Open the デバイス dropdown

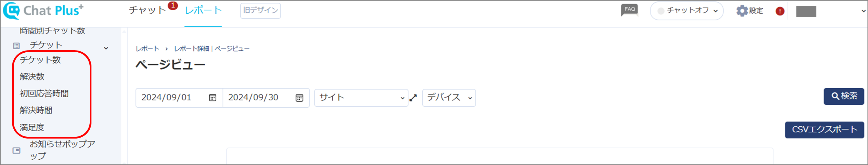click(449, 98)
